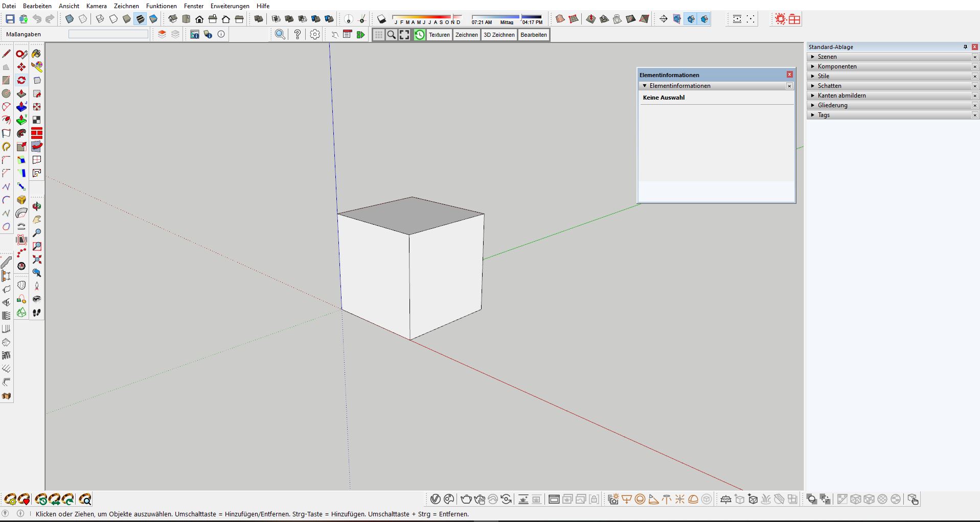980x522 pixels.
Task: Click the 3D Zeichnen button
Action: point(499,35)
